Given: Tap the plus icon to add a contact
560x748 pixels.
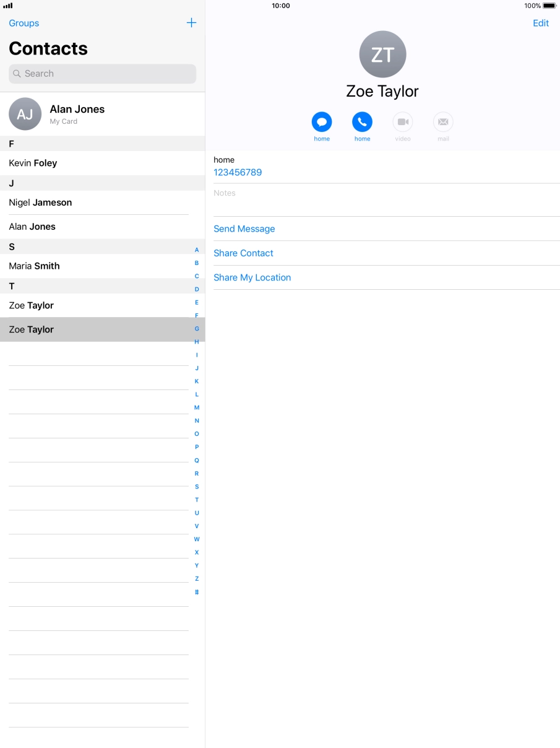Looking at the screenshot, I should (191, 23).
